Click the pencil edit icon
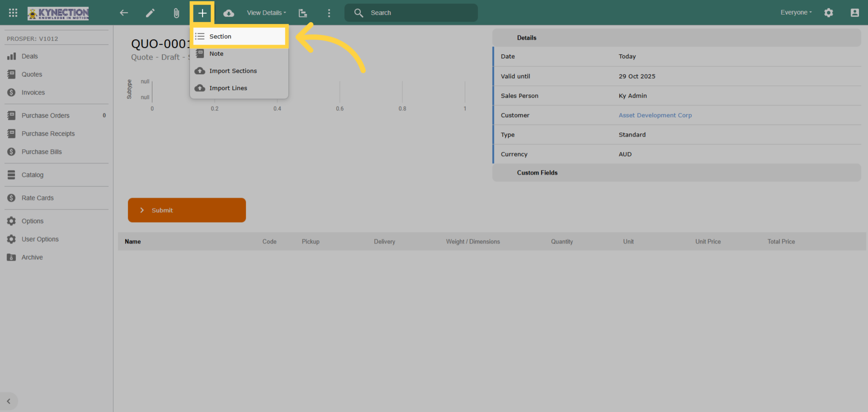 150,13
